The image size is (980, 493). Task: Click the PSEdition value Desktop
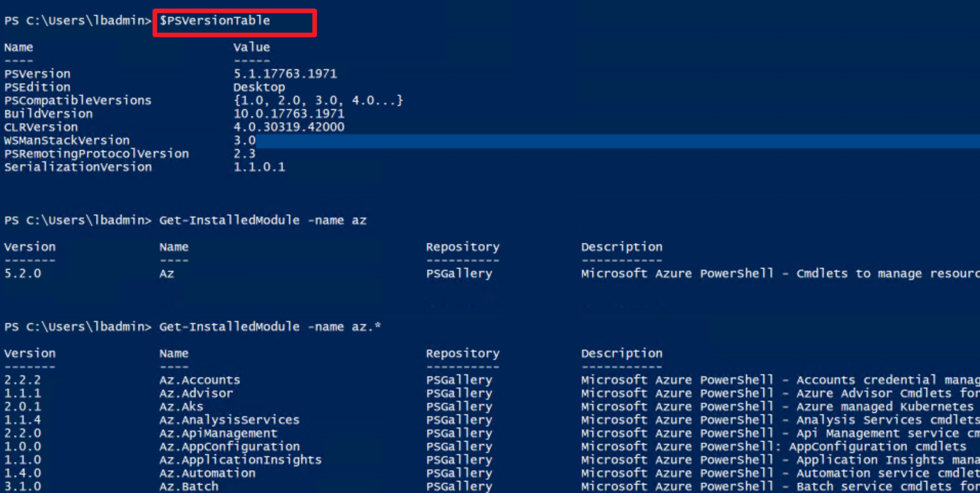(x=259, y=87)
